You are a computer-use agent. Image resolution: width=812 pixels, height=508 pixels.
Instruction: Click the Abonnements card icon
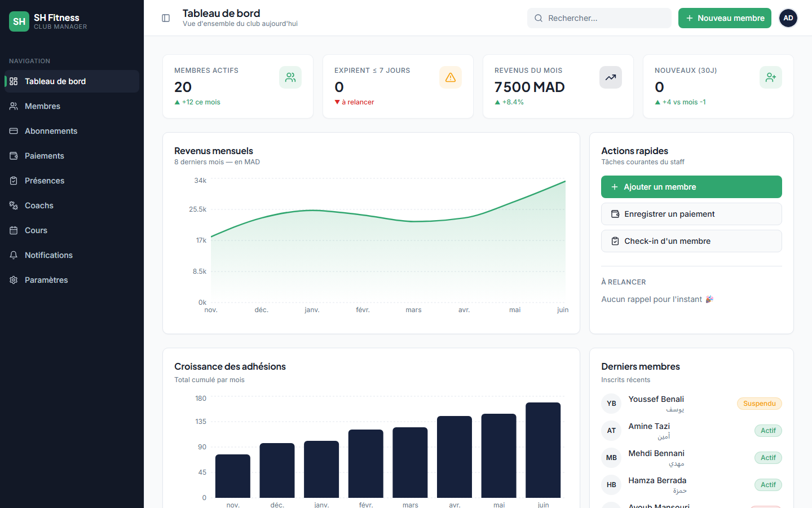pos(14,131)
